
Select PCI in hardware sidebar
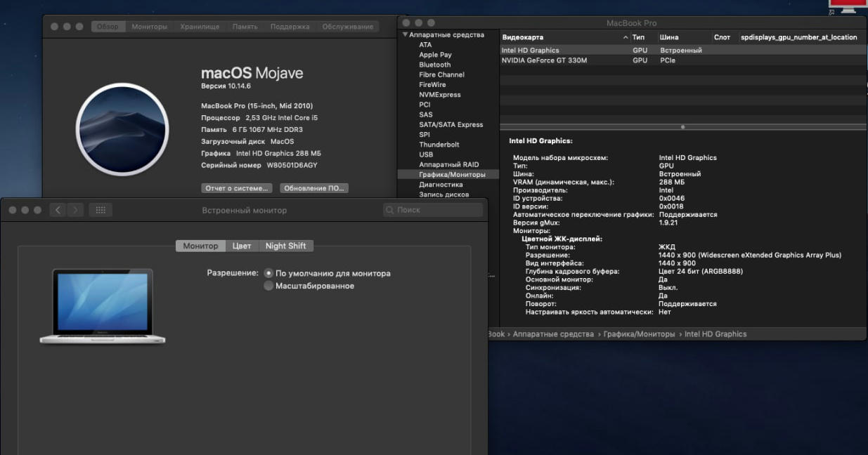coord(425,105)
